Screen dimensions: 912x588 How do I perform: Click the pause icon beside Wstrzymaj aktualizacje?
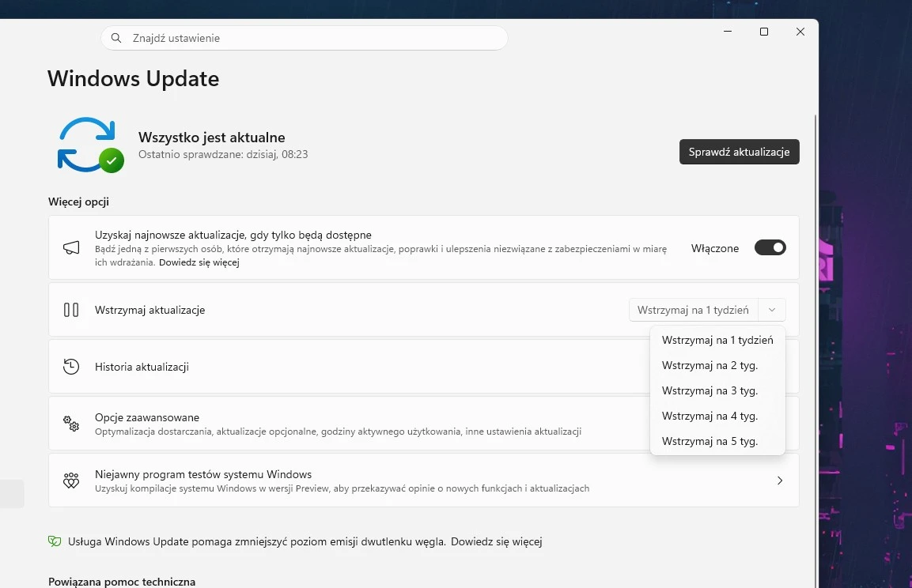point(71,310)
